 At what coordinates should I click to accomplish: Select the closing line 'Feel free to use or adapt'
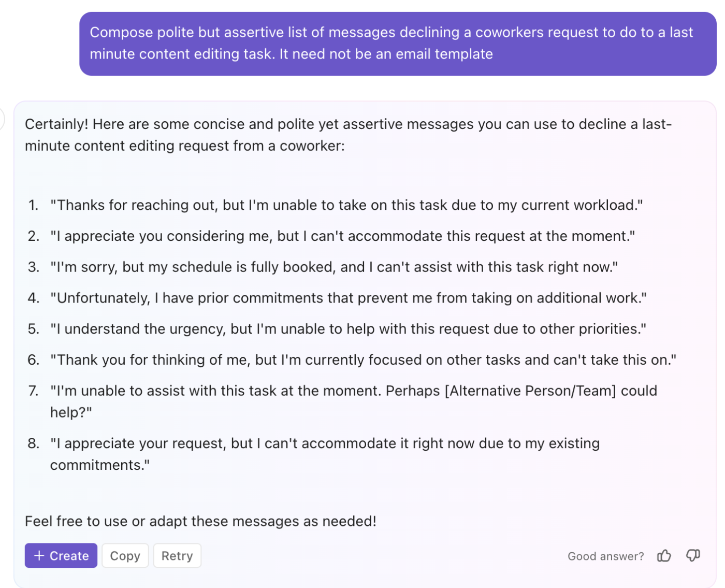[200, 522]
